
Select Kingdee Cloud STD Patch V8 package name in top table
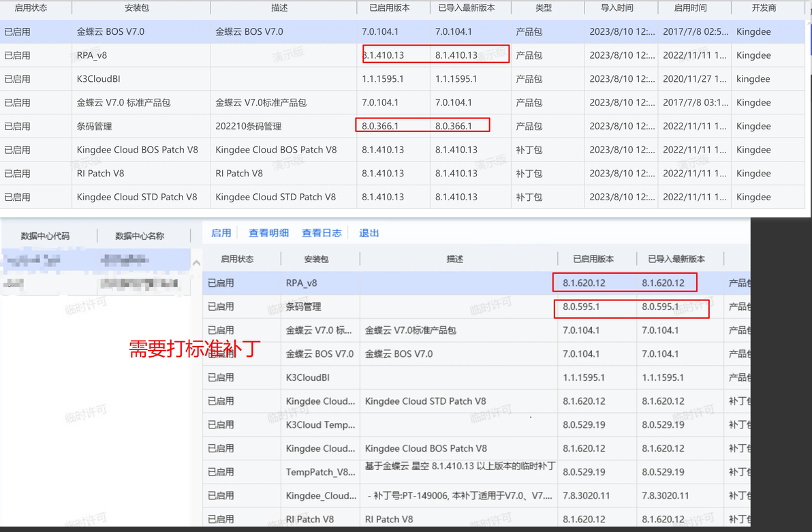[137, 197]
